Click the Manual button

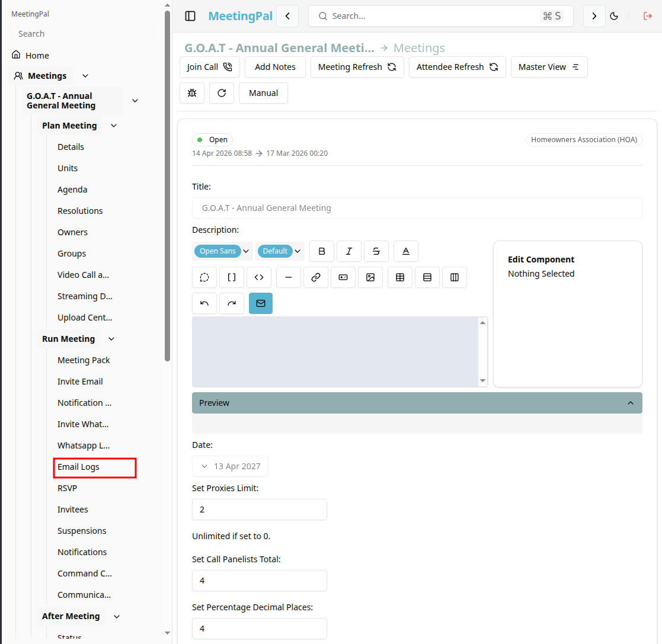[x=264, y=93]
